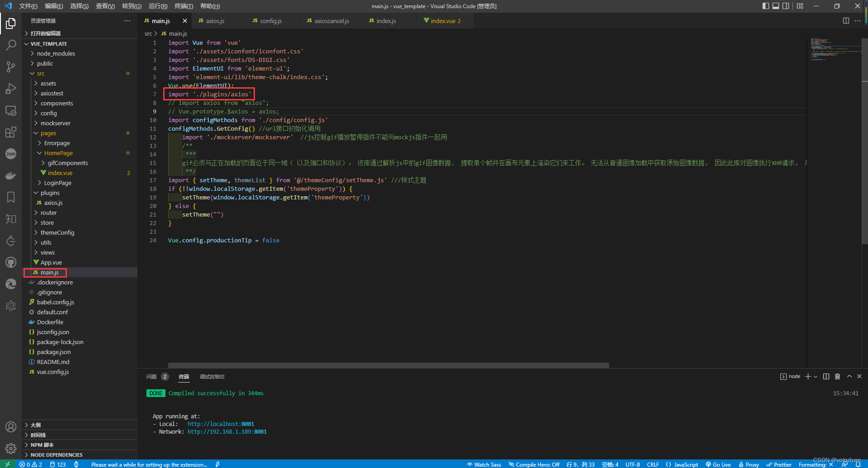Open notifications bell in status bar
Viewport: 868px width, 468px height.
tap(858, 464)
